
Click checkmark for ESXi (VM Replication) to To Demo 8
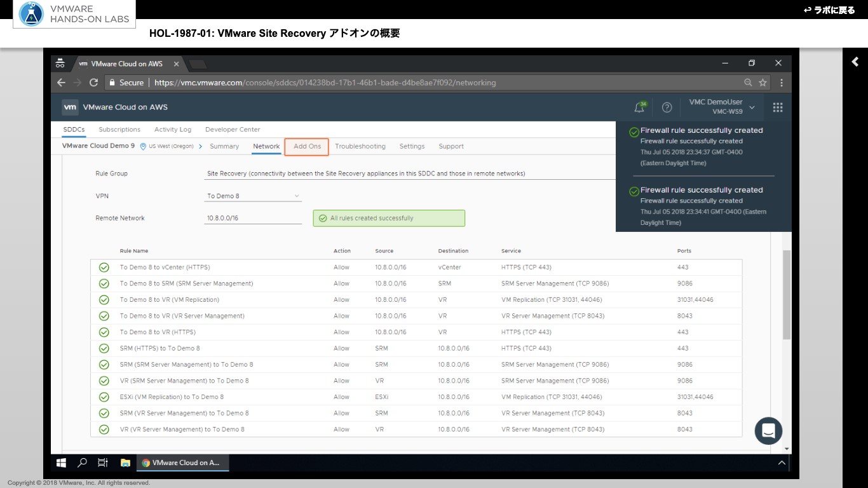coord(104,397)
